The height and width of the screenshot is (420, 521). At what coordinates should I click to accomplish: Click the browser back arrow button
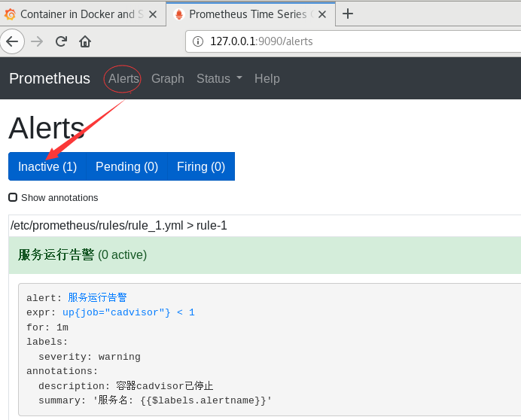pos(12,41)
